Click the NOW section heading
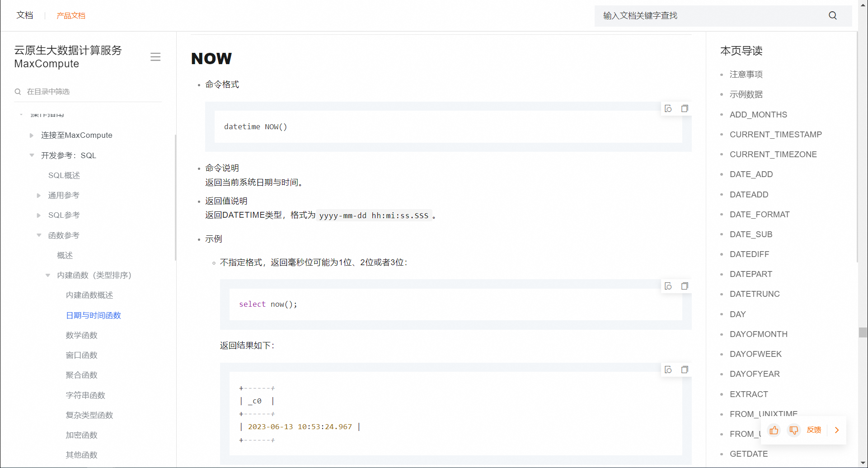The height and width of the screenshot is (468, 868). pos(211,58)
